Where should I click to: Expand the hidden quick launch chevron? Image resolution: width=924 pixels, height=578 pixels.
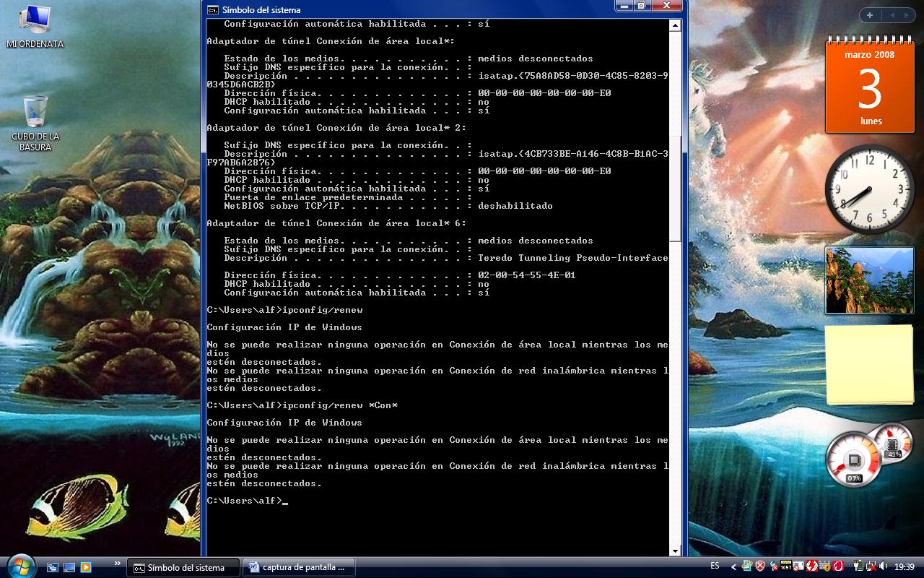(x=118, y=563)
